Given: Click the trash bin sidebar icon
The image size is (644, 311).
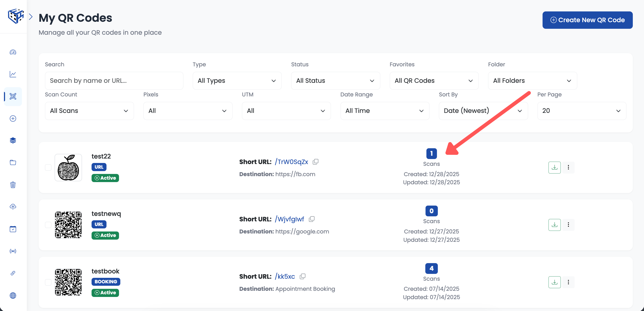Looking at the screenshot, I should click(13, 185).
